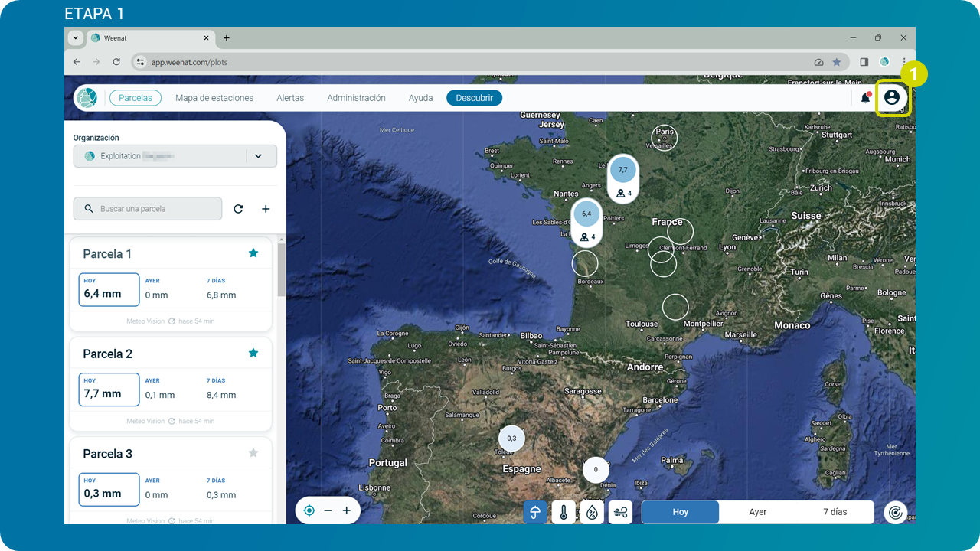This screenshot has width=980, height=551.
Task: Center map on my location
Action: tap(309, 510)
